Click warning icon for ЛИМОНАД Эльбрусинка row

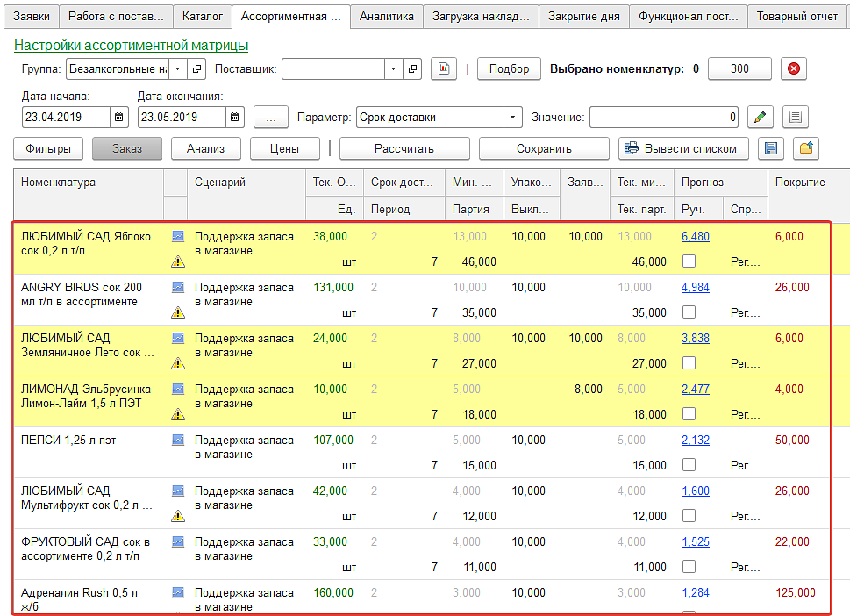pyautogui.click(x=178, y=415)
